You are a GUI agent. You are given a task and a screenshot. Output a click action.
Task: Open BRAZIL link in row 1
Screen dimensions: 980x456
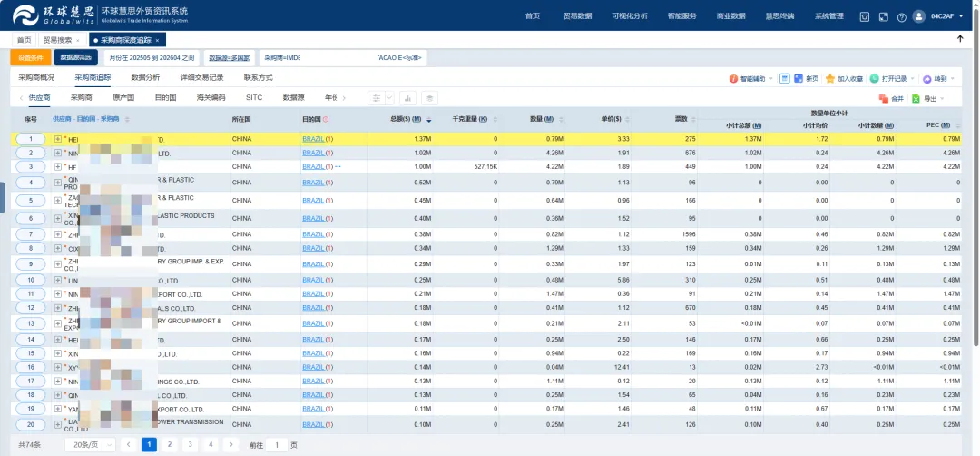click(x=313, y=139)
